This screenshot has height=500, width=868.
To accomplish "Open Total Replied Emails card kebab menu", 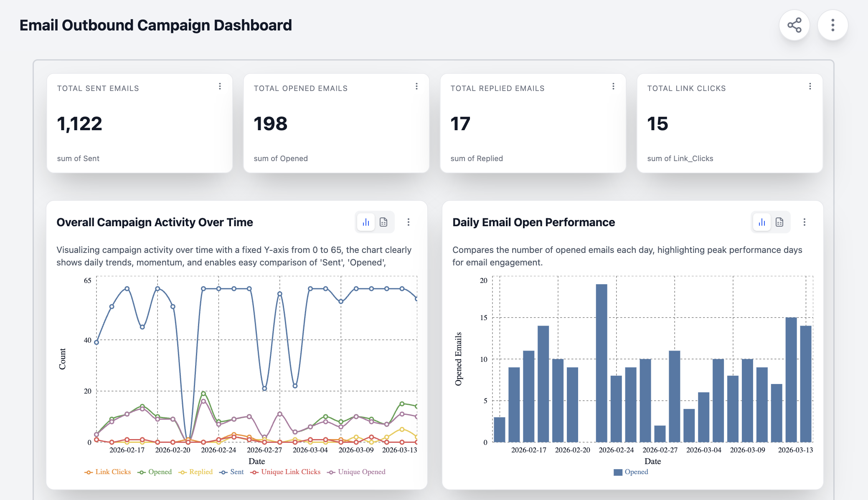I will [613, 86].
